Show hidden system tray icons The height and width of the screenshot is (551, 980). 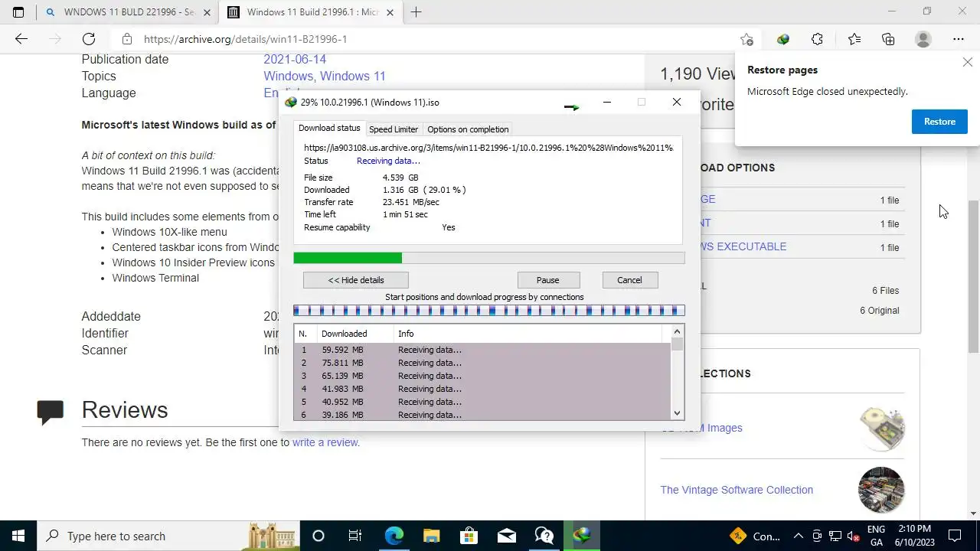[798, 536]
